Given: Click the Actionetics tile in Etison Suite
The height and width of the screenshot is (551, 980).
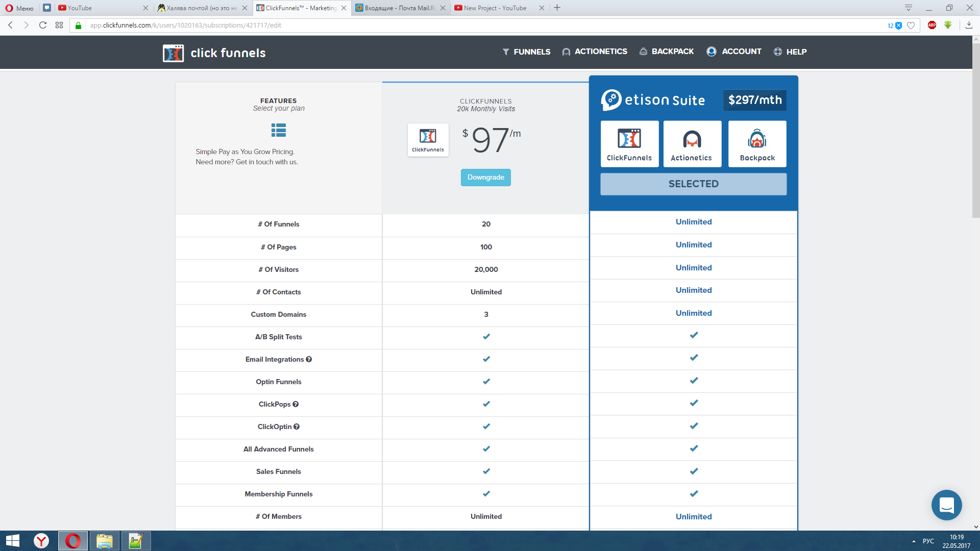Looking at the screenshot, I should click(692, 144).
